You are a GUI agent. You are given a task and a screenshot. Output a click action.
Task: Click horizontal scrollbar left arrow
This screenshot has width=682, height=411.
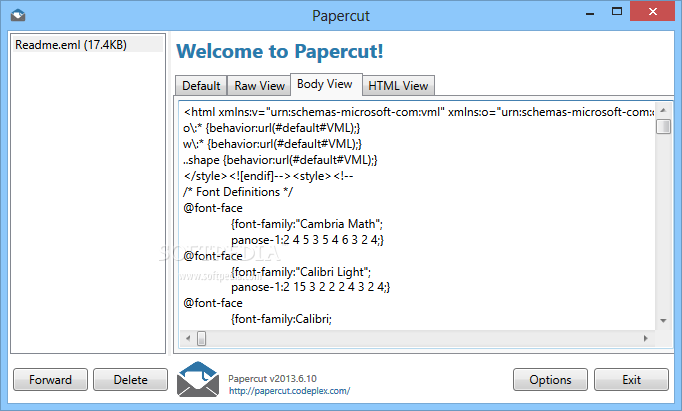pos(188,338)
